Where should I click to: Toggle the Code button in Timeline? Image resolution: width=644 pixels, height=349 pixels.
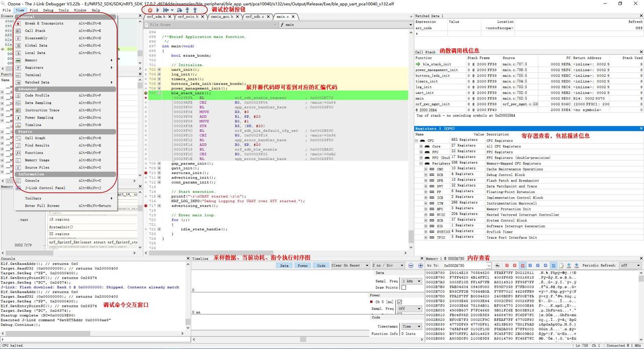click(x=320, y=266)
